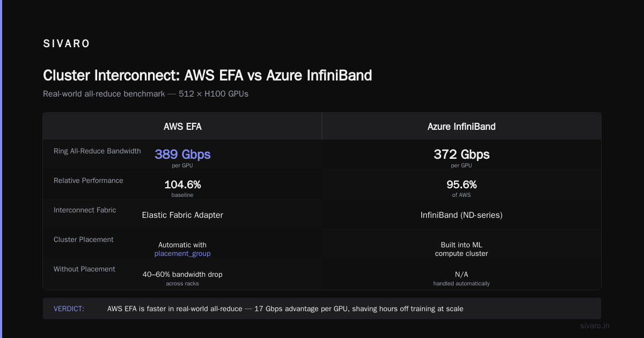Click the 'N/A' value
This screenshot has height=338, width=644.
[x=462, y=274]
